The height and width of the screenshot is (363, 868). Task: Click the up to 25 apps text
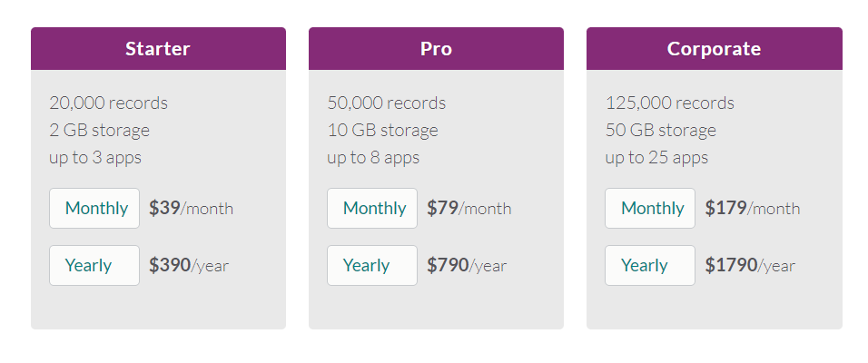pyautogui.click(x=656, y=158)
